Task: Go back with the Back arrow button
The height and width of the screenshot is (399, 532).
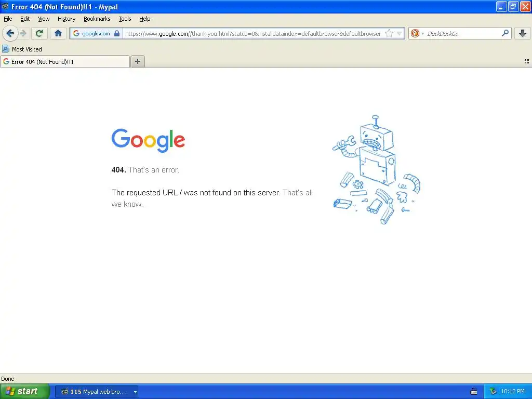Action: coord(10,33)
